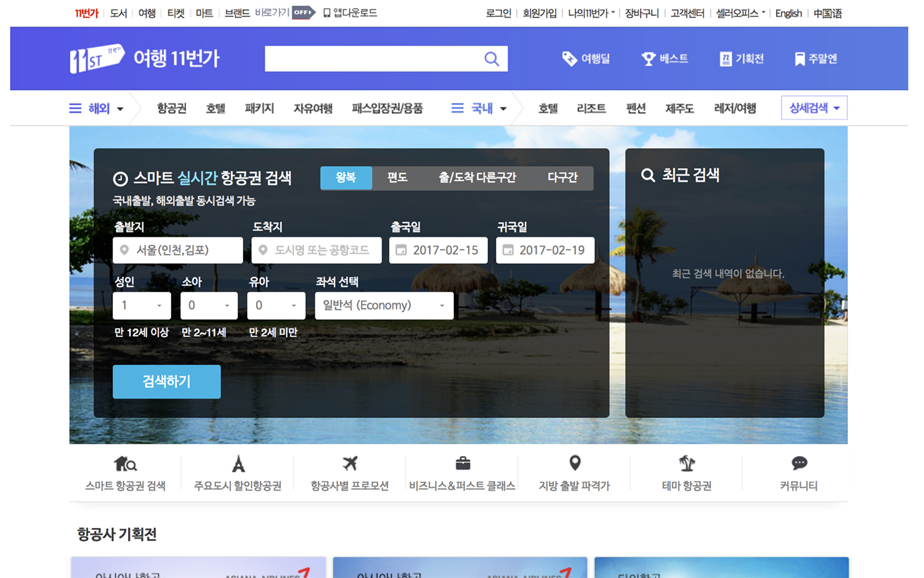Open the 고객센터 link
This screenshot has width=924, height=578.
click(x=687, y=13)
